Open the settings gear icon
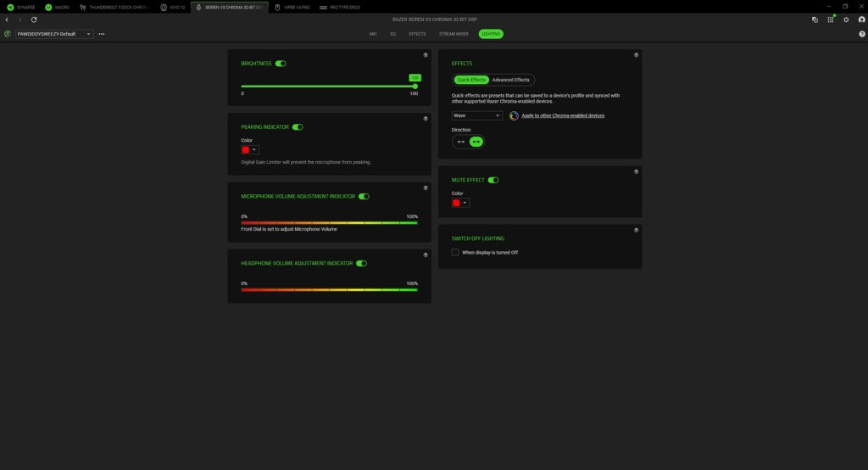868x470 pixels. [846, 20]
